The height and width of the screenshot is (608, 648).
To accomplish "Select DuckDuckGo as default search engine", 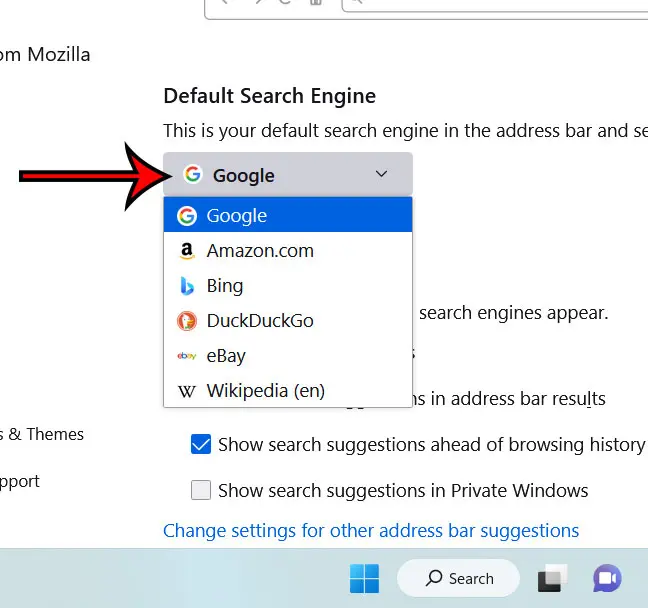I will click(259, 321).
